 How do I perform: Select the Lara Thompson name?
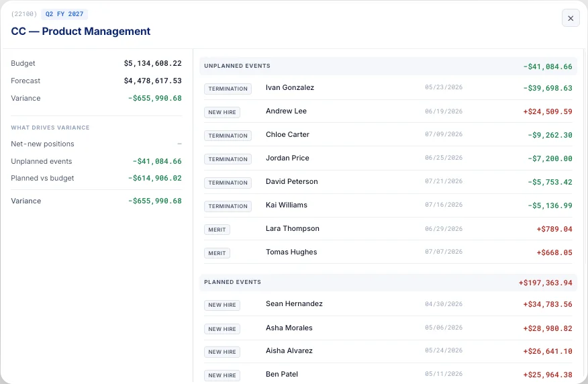(293, 228)
